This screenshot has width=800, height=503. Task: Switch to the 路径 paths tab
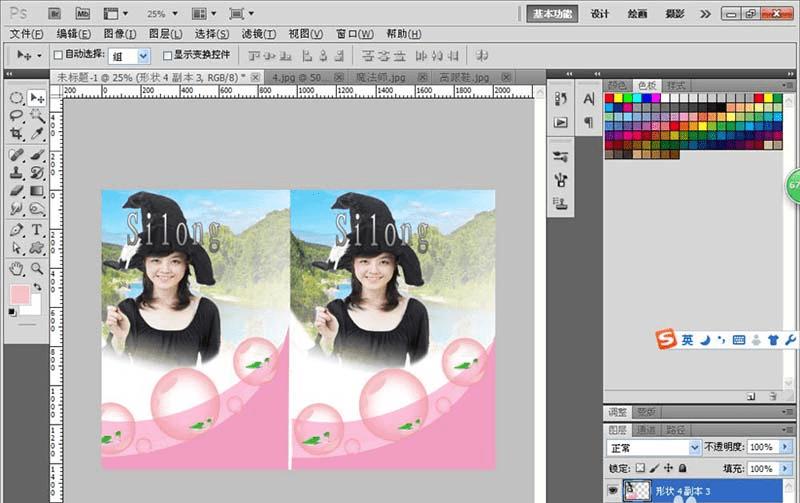pyautogui.click(x=676, y=430)
